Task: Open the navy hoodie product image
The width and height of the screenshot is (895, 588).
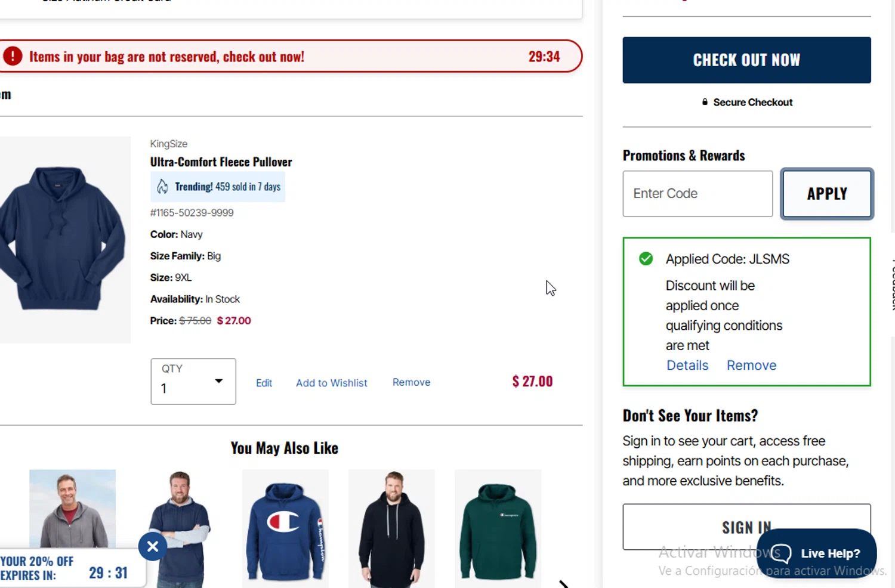Action: point(63,239)
